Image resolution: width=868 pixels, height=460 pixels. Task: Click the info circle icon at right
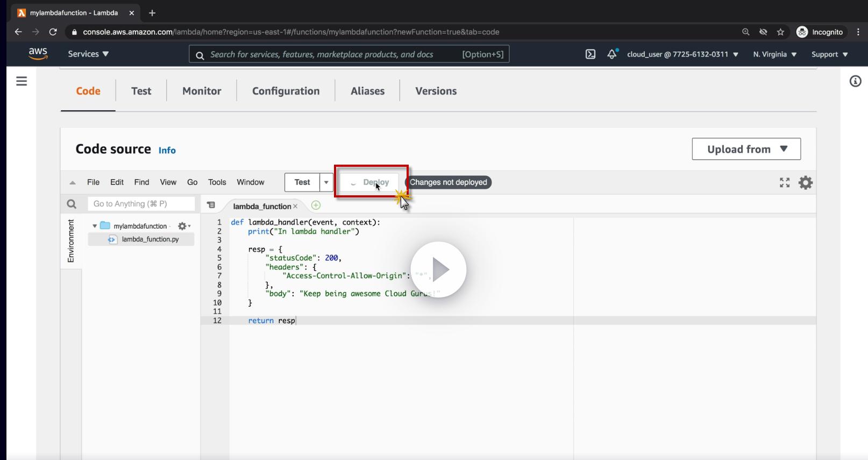coord(855,81)
